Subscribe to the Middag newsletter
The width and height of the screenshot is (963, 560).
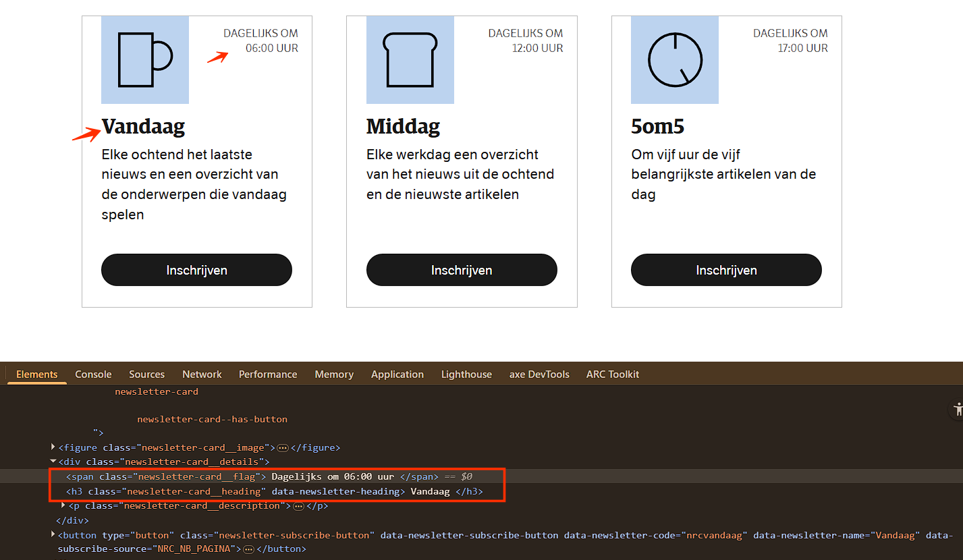(x=462, y=270)
